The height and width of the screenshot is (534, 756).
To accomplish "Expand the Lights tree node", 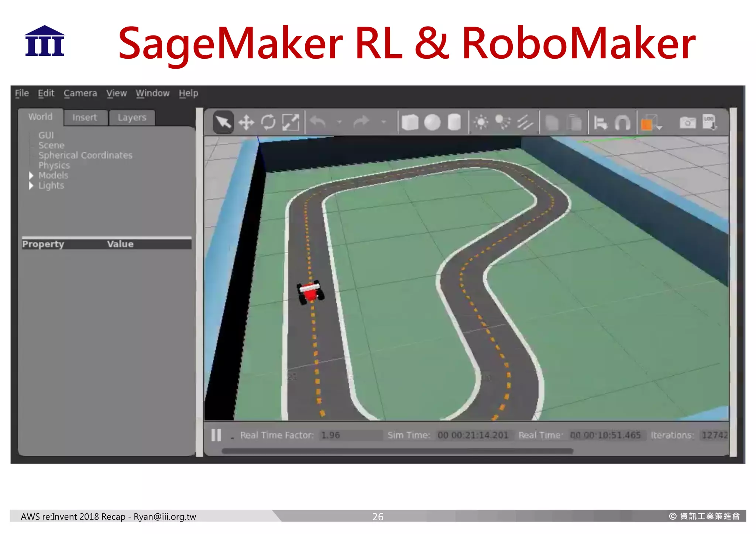I will click(x=31, y=186).
